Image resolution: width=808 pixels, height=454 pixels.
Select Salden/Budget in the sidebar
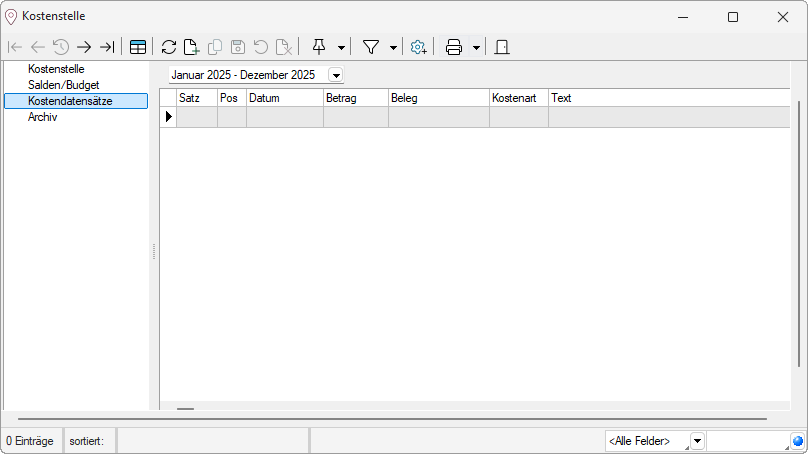pyautogui.click(x=64, y=85)
